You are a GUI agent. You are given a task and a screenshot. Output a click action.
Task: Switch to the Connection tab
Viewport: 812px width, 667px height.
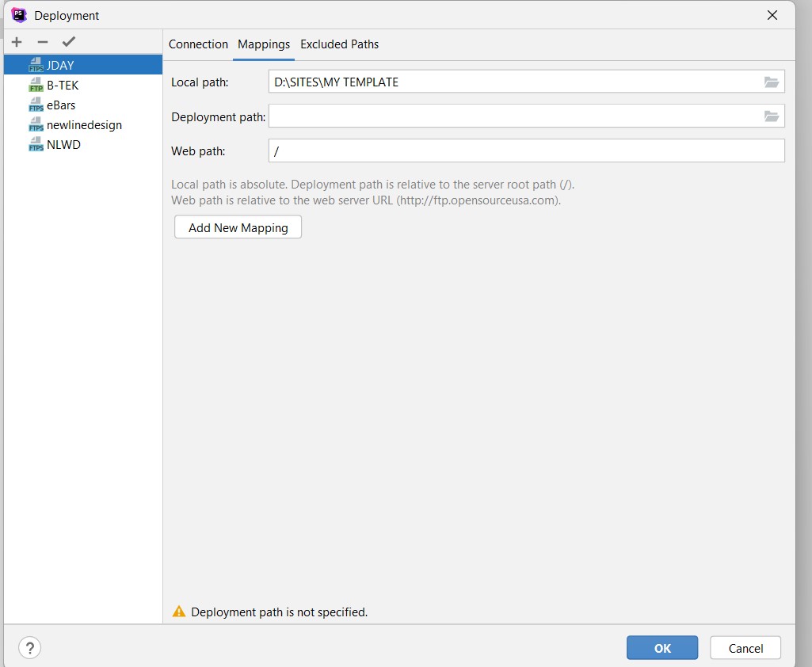tap(198, 44)
